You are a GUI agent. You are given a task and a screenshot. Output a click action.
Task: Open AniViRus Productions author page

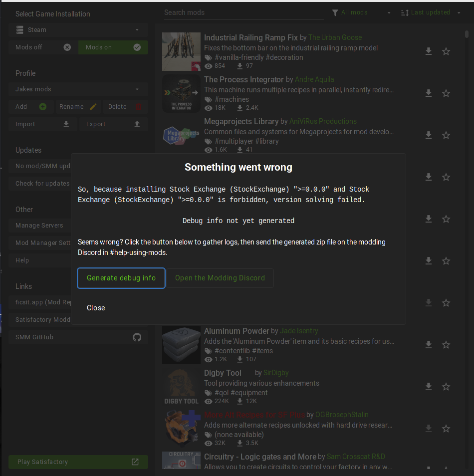(323, 121)
